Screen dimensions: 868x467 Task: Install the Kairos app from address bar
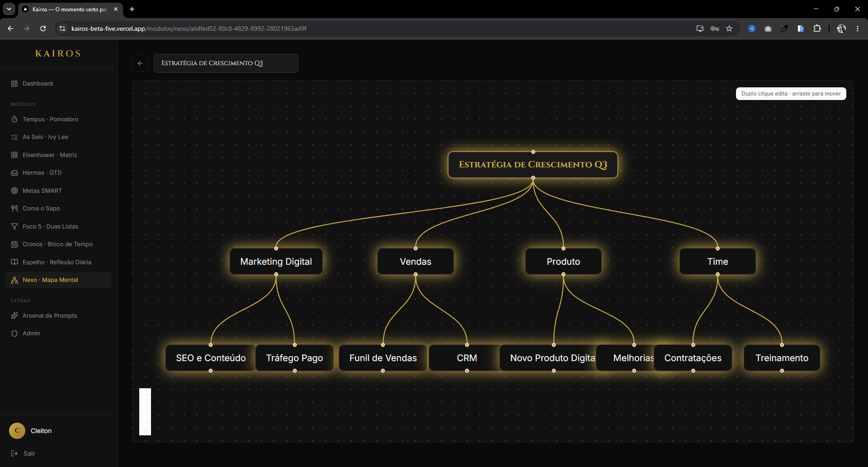[700, 29]
